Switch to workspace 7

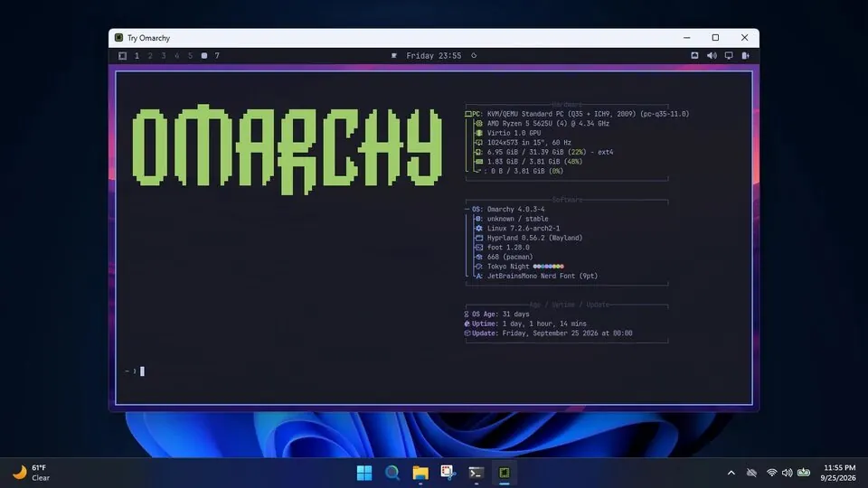[x=217, y=56]
